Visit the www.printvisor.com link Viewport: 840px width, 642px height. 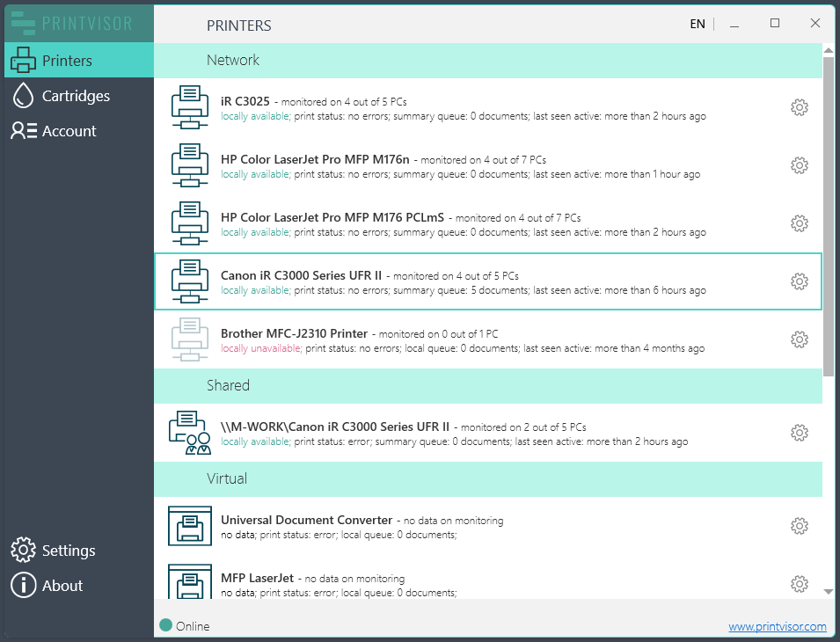pos(777,626)
